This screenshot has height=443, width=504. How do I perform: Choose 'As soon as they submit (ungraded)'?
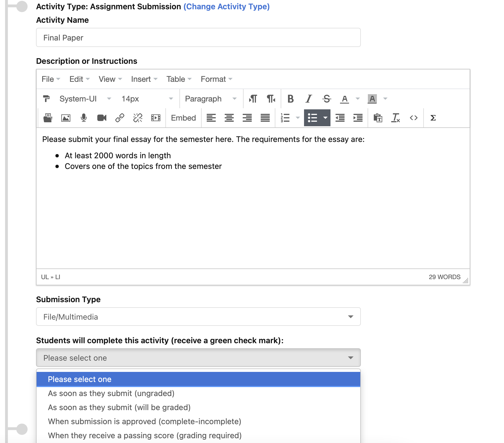[x=198, y=393]
